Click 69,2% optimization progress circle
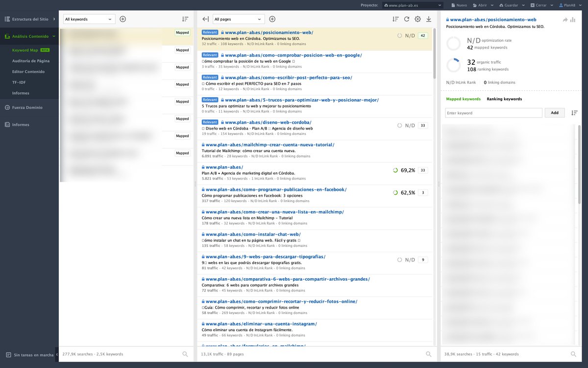 395,170
